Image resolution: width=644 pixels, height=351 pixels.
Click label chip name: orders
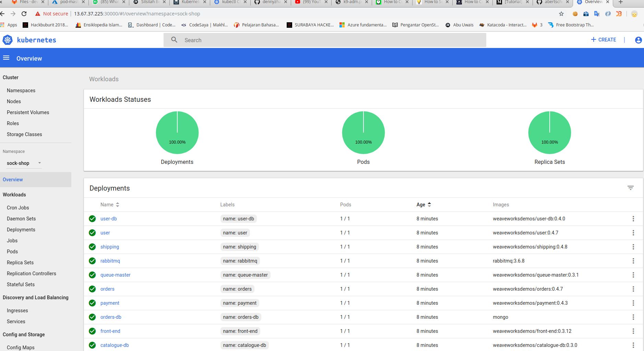[x=237, y=289]
